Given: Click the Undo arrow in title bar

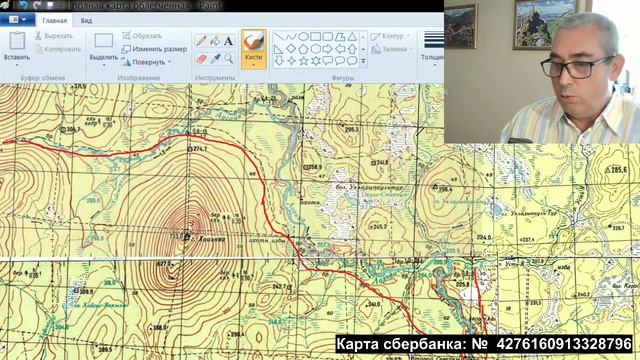Looking at the screenshot, I should pos(23,5).
